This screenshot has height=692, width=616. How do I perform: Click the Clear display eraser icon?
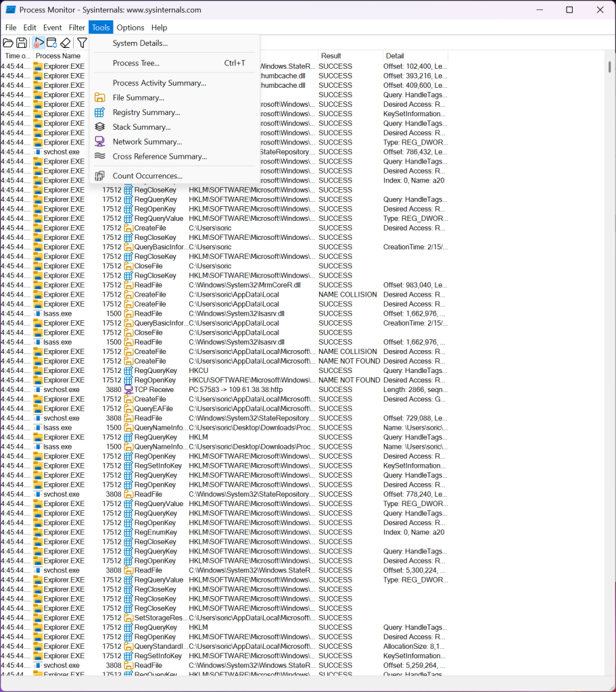click(x=66, y=43)
